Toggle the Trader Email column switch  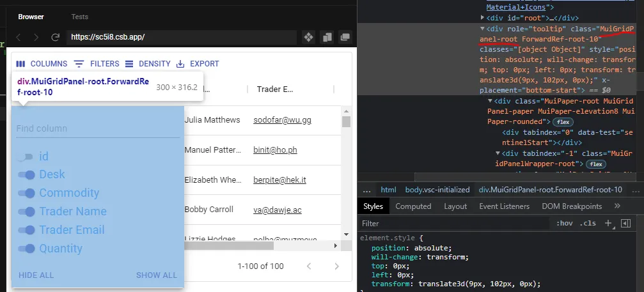[x=26, y=230]
